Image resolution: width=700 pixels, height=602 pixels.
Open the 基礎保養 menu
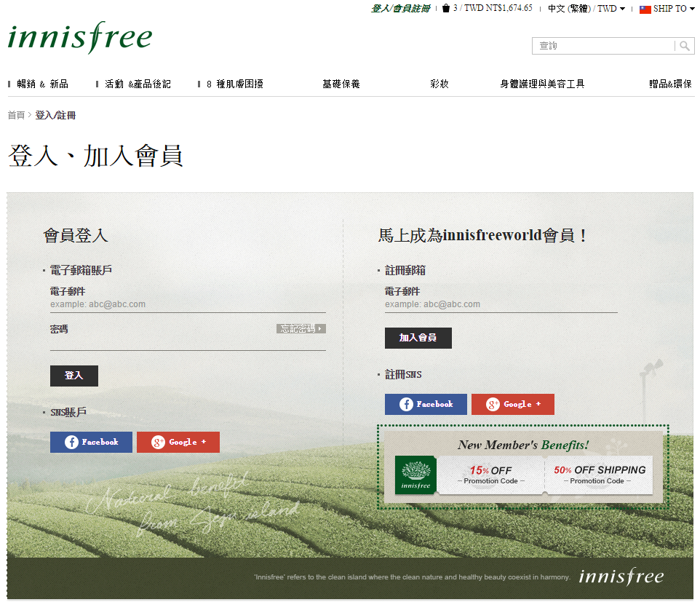[x=341, y=84]
